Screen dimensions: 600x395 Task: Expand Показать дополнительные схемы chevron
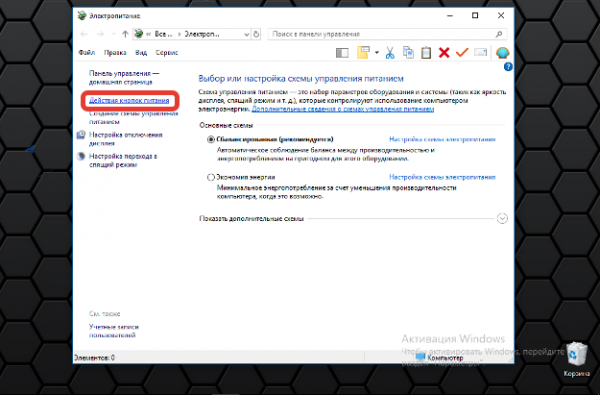coord(502,219)
